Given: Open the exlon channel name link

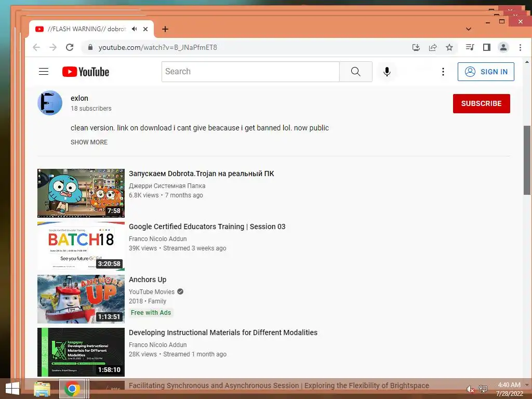Looking at the screenshot, I should 79,98.
